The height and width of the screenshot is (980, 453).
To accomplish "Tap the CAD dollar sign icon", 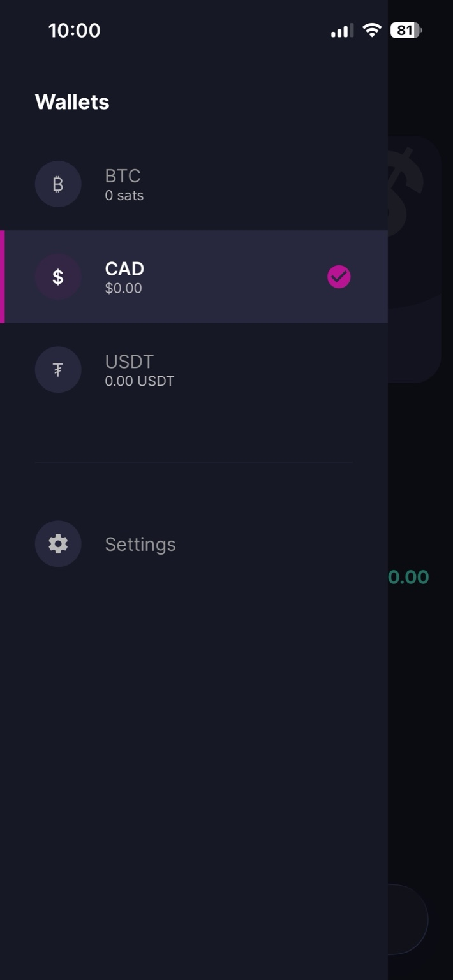I will (x=58, y=277).
